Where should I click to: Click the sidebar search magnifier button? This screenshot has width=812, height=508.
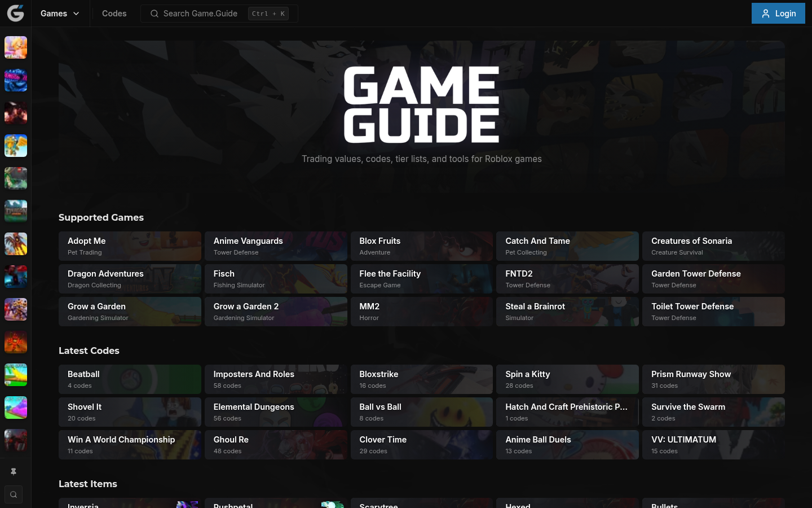click(x=14, y=494)
